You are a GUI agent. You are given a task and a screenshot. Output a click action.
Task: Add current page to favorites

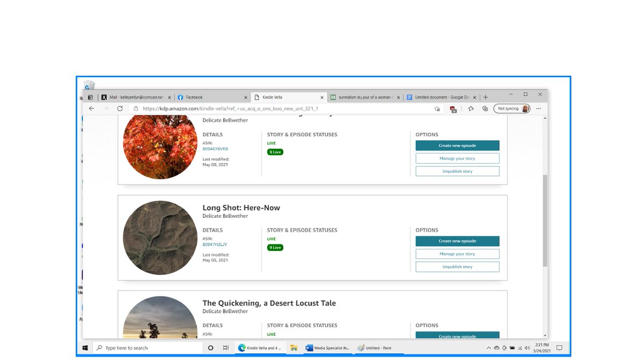click(436, 108)
